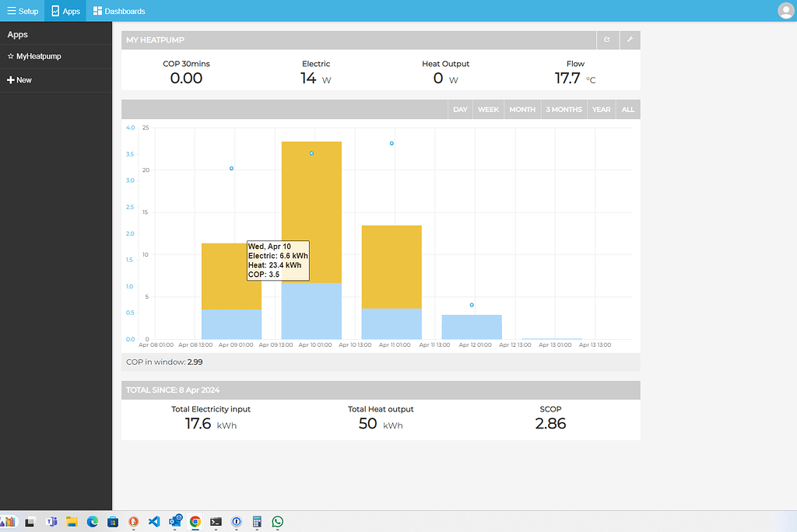The height and width of the screenshot is (532, 797).
Task: Click the star icon beside MyHeatpump
Action: pyautogui.click(x=12, y=55)
